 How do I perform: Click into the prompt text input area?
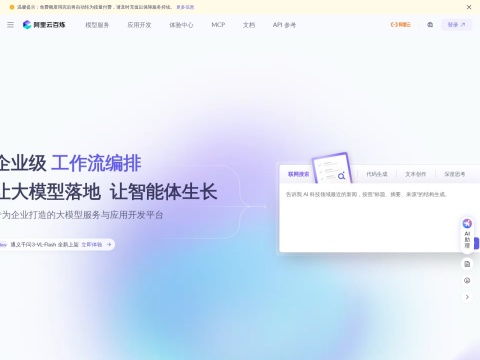(370, 217)
